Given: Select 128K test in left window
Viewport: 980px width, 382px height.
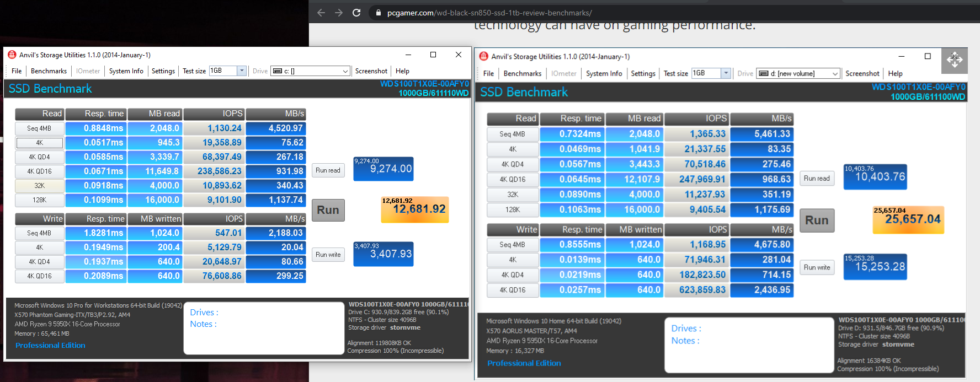Looking at the screenshot, I should coord(39,200).
